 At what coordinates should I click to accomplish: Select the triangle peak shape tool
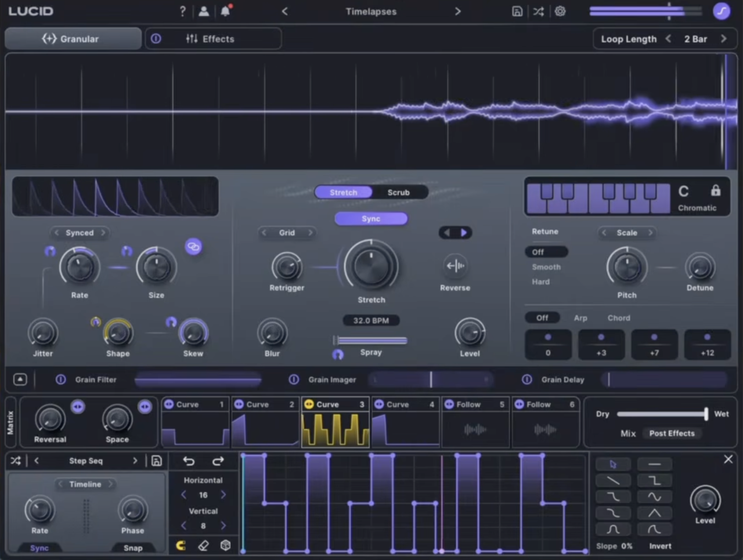tap(654, 513)
